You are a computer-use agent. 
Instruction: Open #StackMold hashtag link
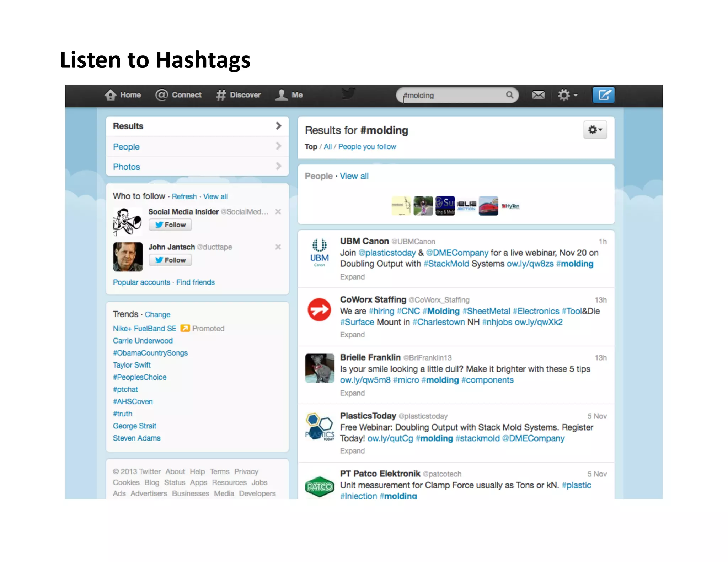(446, 264)
